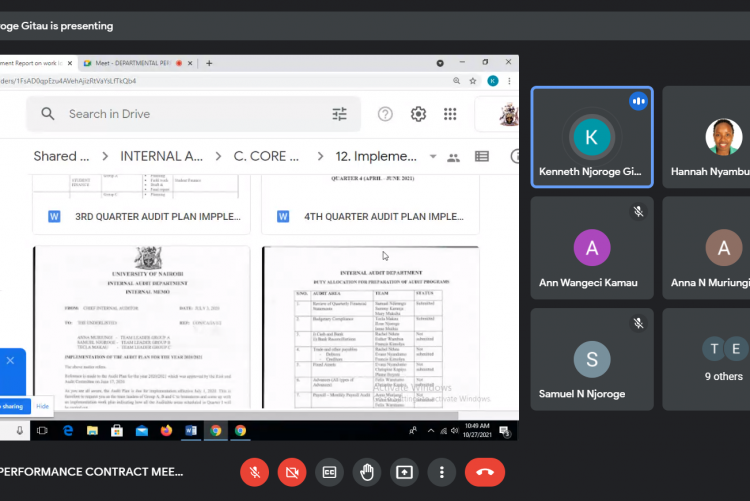Click the Present now icon
The image size is (750, 501).
[x=404, y=471]
